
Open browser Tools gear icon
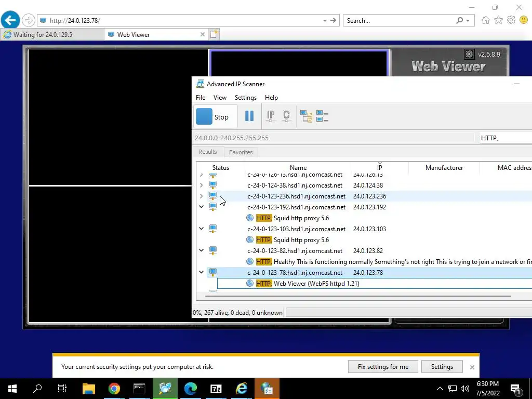[511, 20]
